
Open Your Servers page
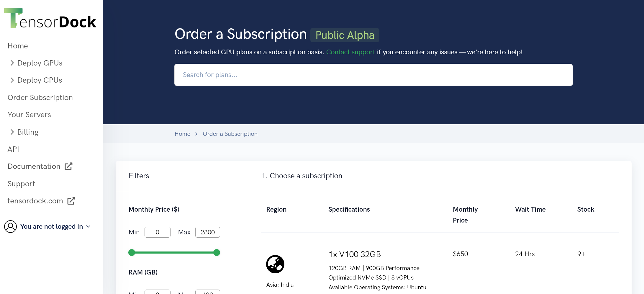click(29, 115)
